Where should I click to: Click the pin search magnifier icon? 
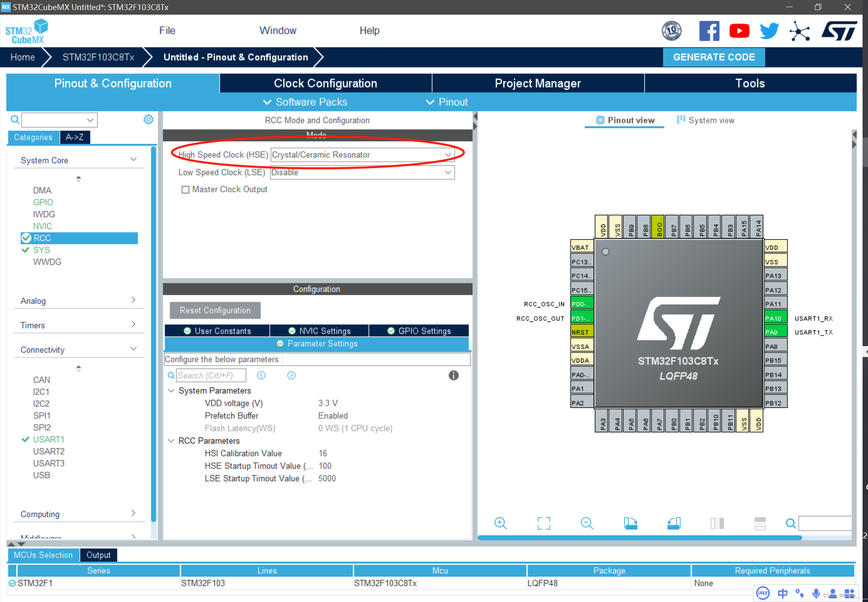coord(790,523)
